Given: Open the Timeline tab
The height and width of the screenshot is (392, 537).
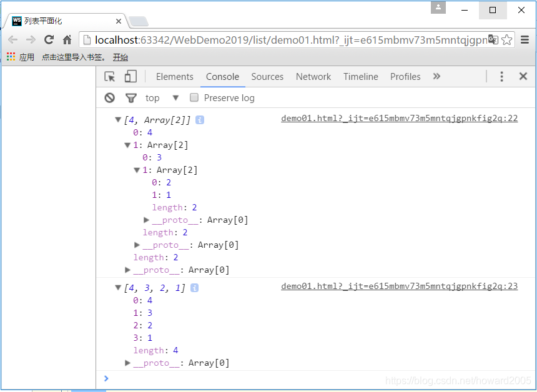Looking at the screenshot, I should (361, 77).
